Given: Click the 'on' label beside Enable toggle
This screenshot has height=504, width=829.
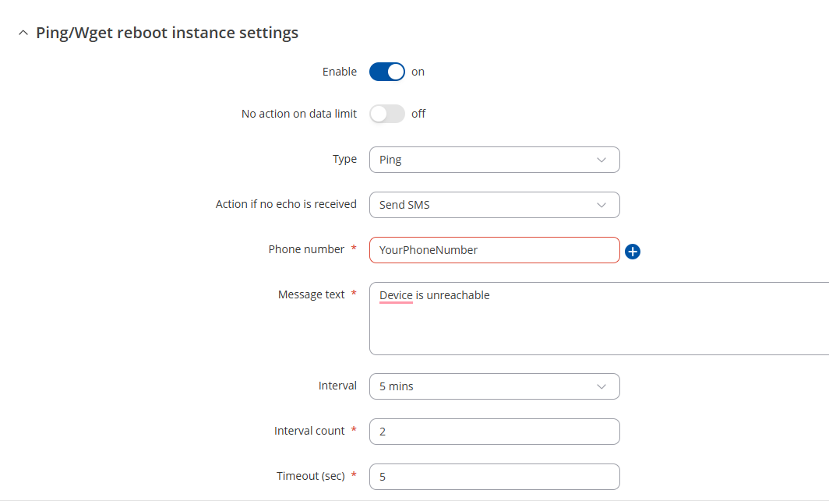Looking at the screenshot, I should pyautogui.click(x=418, y=72).
